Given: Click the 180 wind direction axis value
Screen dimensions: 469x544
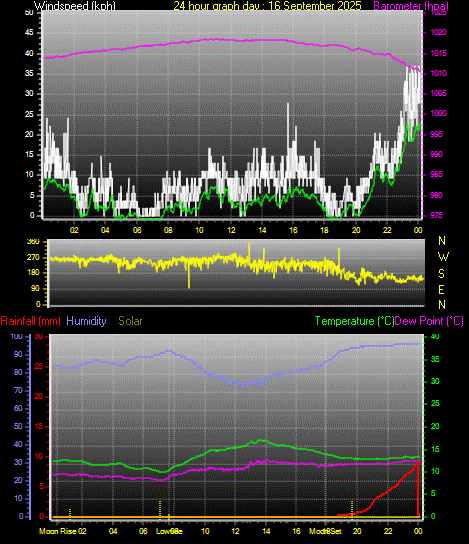Looking at the screenshot, I should coord(33,273).
